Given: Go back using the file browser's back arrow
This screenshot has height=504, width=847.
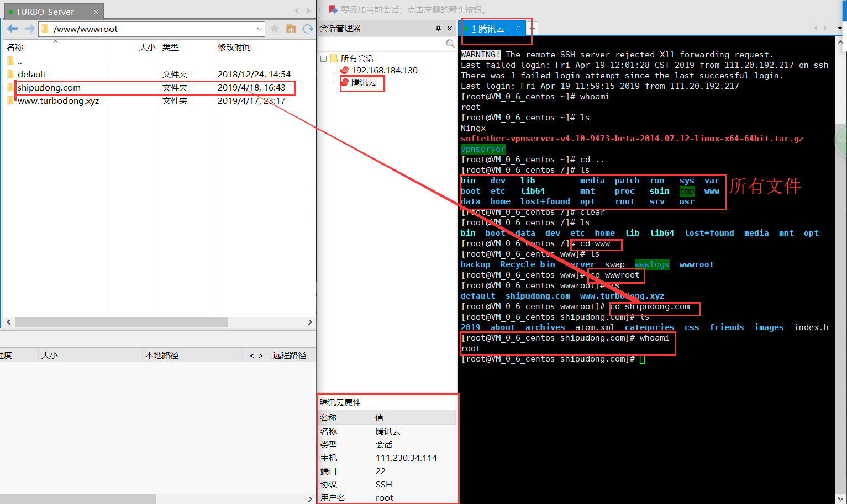Looking at the screenshot, I should coord(13,29).
